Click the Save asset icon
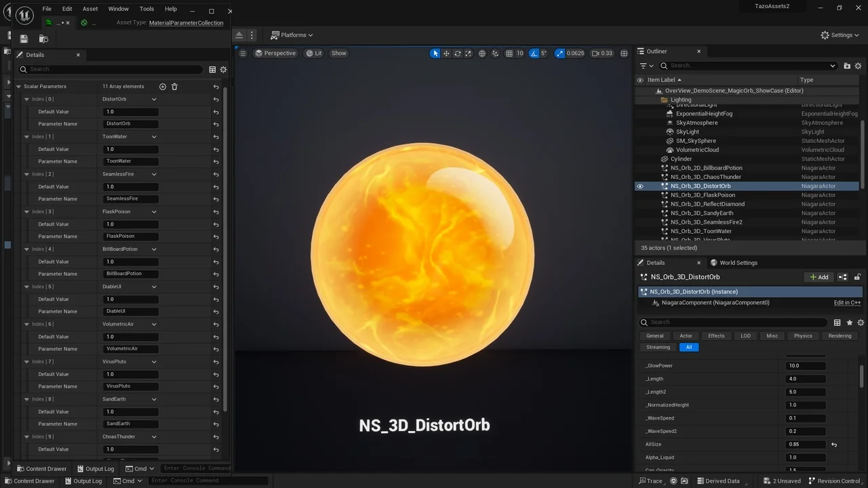868x488 pixels. click(x=23, y=39)
